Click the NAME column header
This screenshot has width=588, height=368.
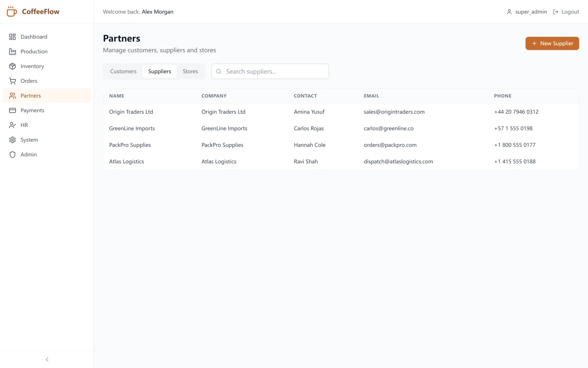(117, 96)
